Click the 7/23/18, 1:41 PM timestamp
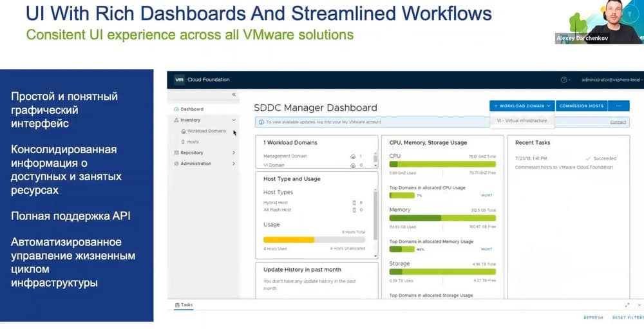The height and width of the screenshot is (329, 644). tap(531, 158)
